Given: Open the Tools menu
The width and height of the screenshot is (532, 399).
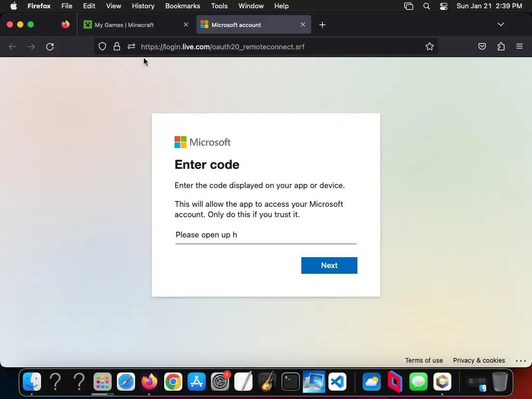Looking at the screenshot, I should click(x=219, y=6).
